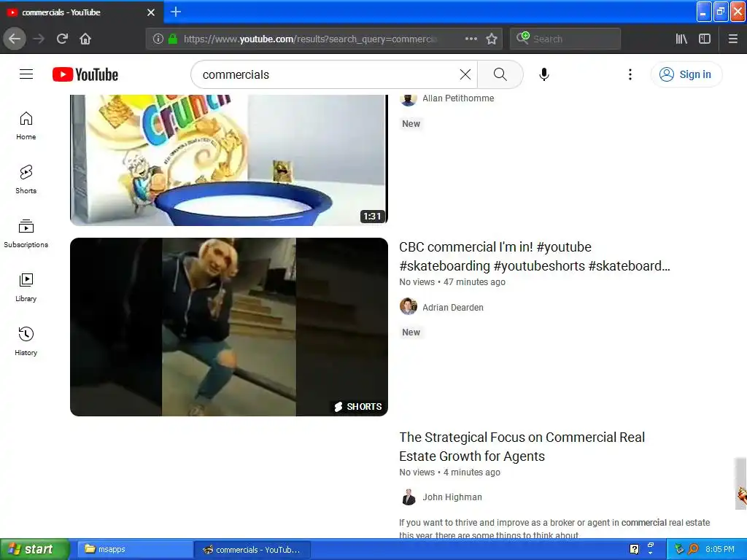Screen dimensions: 747x560
Task: Focus the browser Search box
Action: coord(565,39)
